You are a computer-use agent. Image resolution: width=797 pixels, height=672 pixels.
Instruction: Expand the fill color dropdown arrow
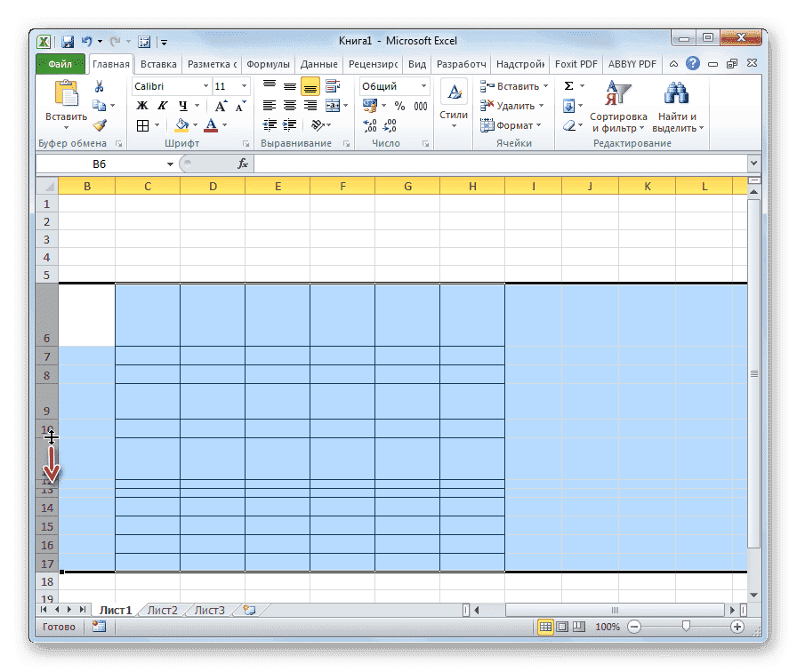pos(195,124)
